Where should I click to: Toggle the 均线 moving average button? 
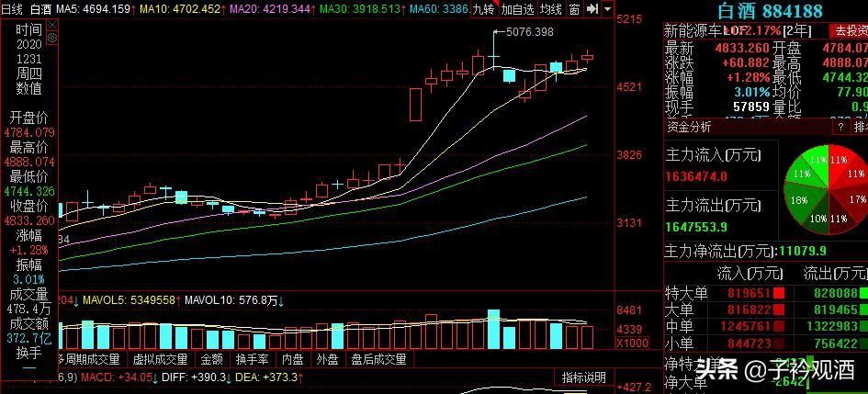tap(551, 9)
